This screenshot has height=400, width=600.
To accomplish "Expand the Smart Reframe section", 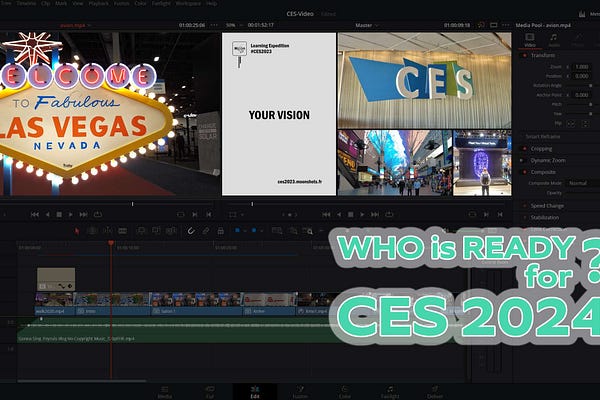I will pos(541,137).
